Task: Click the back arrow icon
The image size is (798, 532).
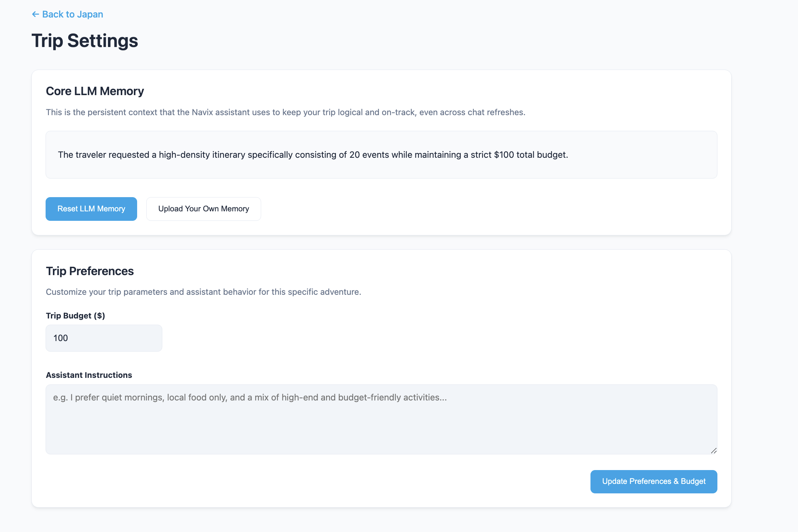Action: click(35, 14)
